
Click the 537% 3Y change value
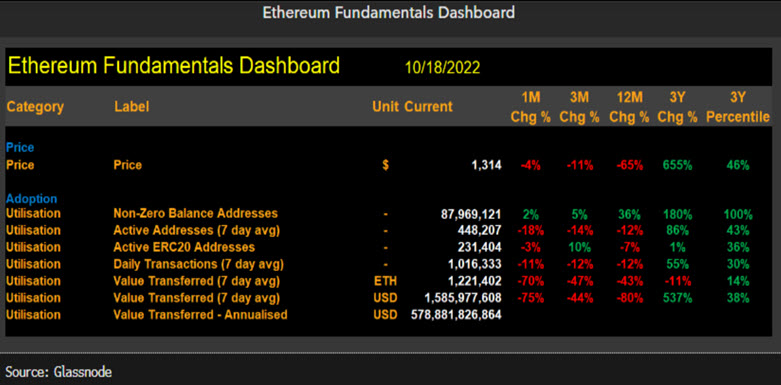pos(677,298)
